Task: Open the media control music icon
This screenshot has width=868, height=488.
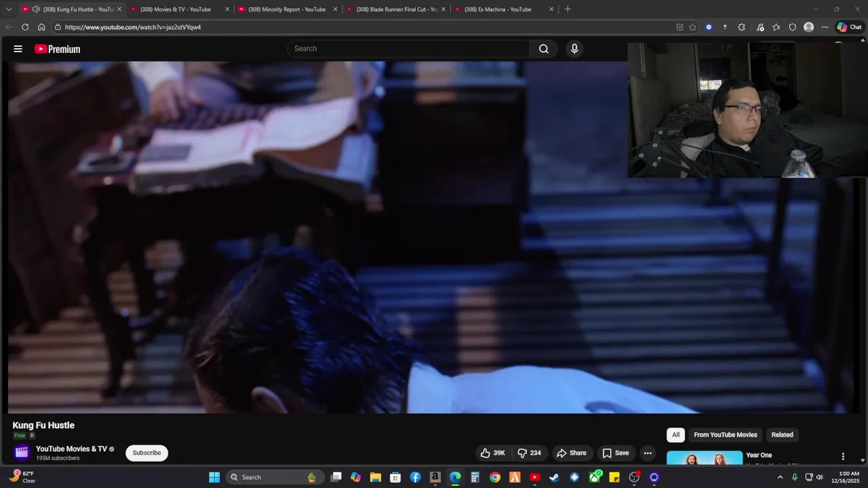Action: coord(760,27)
